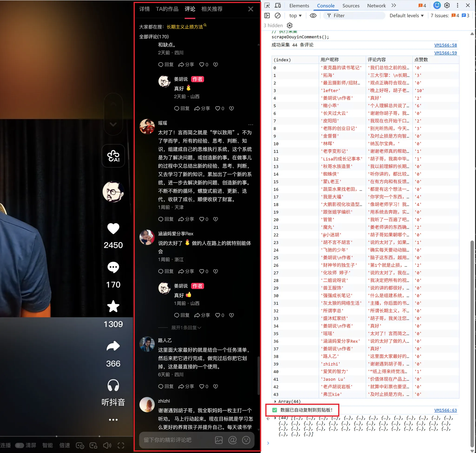Open the 听抖音 headphone icon
476x453 pixels.
[113, 385]
